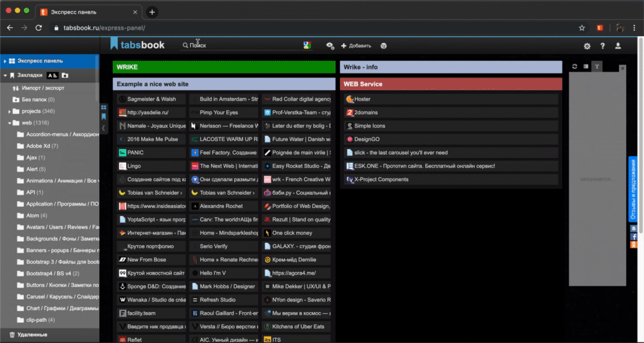Share via Odnoklassniki icon on right edge
The image size is (644, 343).
point(634,245)
